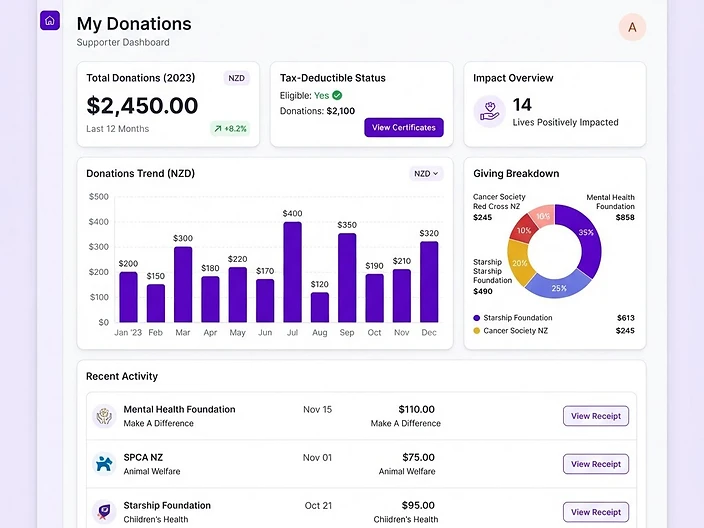Screen dimensions: 704x528
Task: Click 'Starship Foundation' row title in Recent Activity
Action: coord(167,506)
